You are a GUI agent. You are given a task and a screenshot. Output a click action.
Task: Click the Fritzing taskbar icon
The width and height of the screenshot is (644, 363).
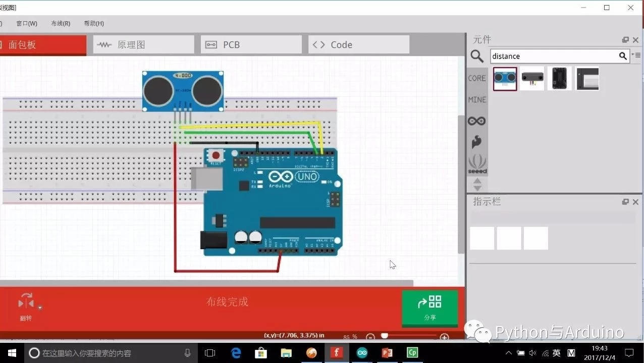337,353
